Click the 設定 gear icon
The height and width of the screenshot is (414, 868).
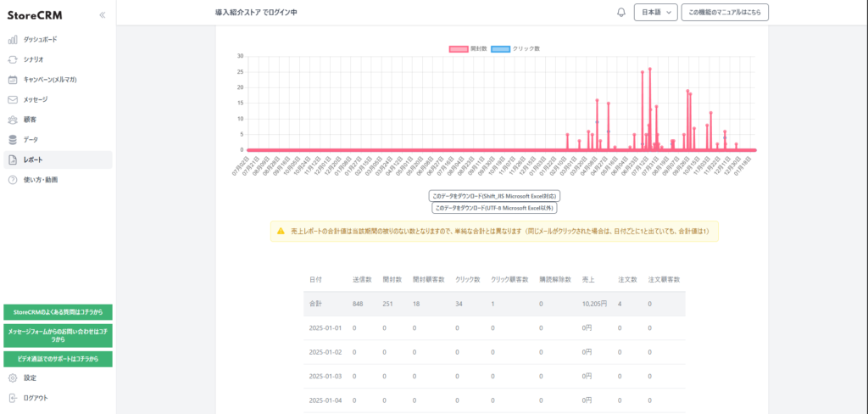(13, 378)
